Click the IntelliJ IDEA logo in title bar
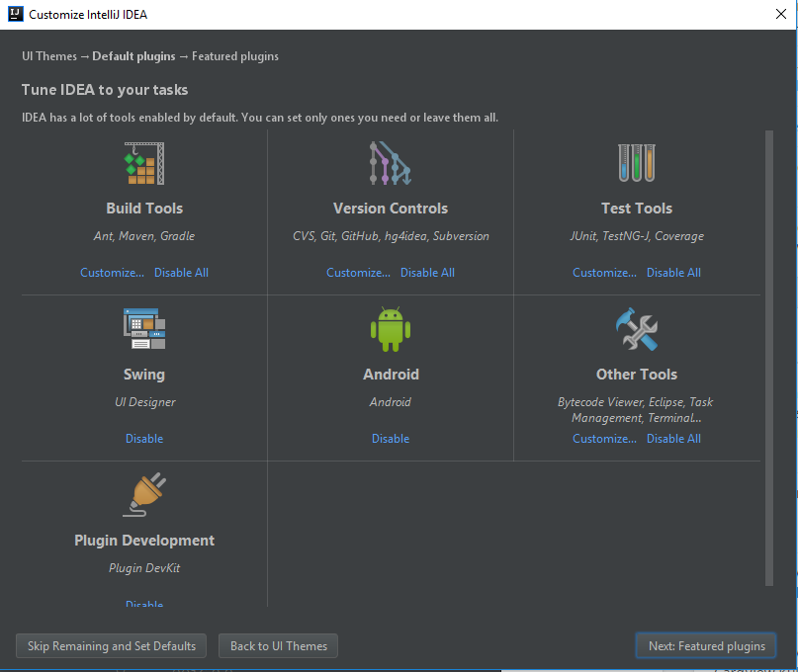The height and width of the screenshot is (672, 798). click(16, 14)
